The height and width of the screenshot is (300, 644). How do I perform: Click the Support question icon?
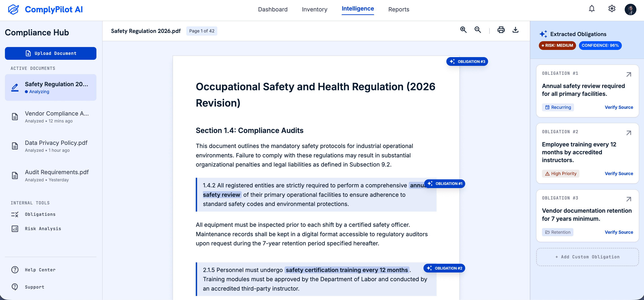(x=15, y=287)
